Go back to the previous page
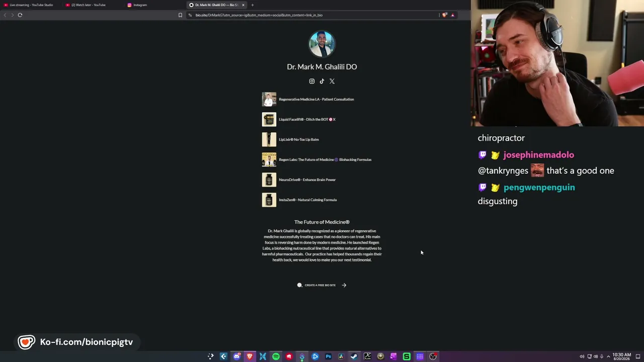 coord(5,15)
